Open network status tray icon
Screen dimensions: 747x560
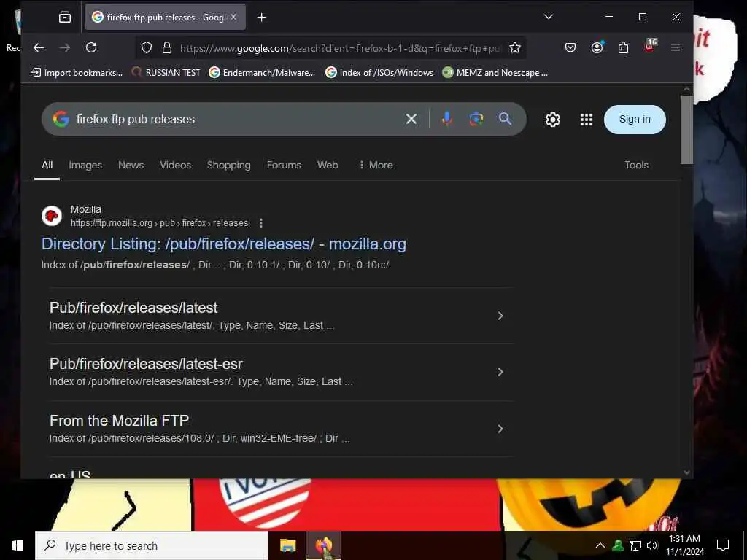point(635,545)
